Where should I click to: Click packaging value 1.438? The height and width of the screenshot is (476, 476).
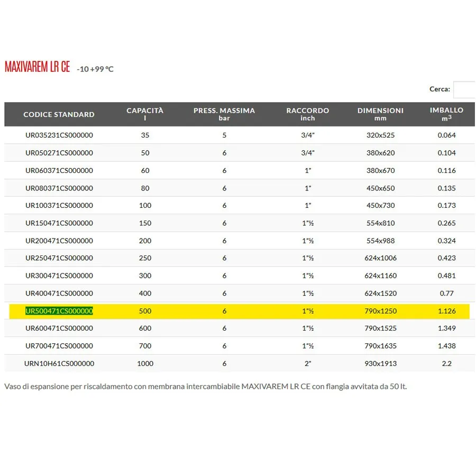click(x=446, y=345)
